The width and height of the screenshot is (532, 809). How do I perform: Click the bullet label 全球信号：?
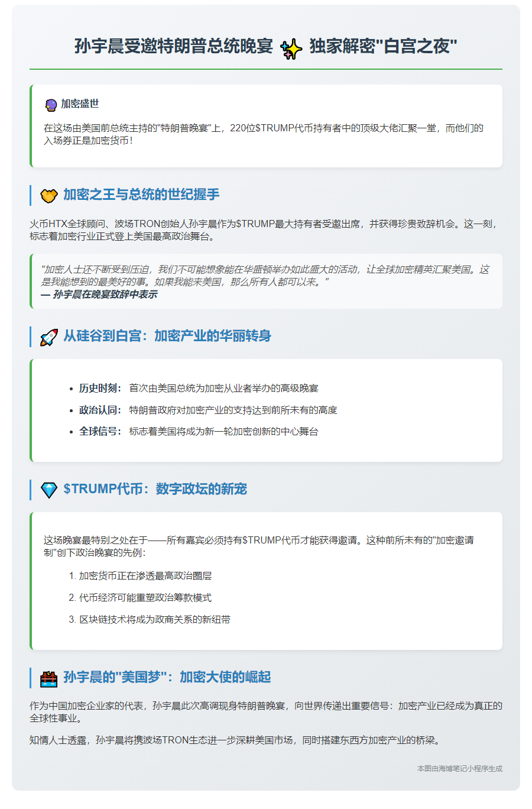(100, 432)
